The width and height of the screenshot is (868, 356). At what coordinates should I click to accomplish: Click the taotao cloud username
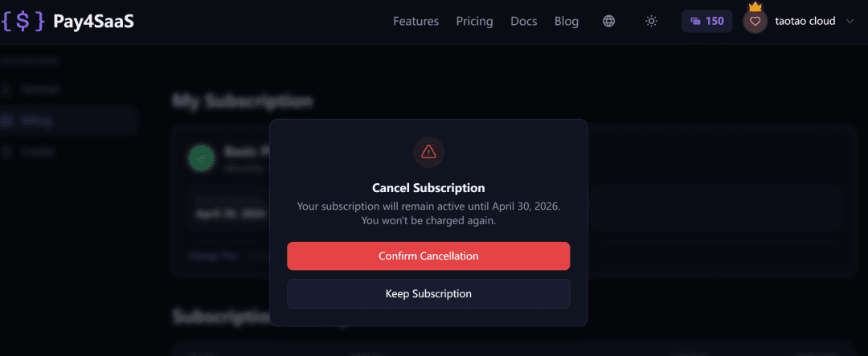tap(805, 21)
